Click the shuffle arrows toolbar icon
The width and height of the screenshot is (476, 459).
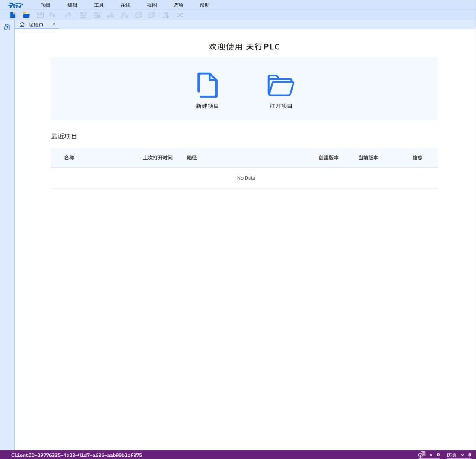click(180, 15)
